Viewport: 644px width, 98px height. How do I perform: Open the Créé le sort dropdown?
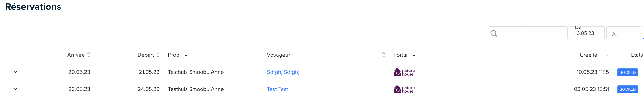pos(607,55)
